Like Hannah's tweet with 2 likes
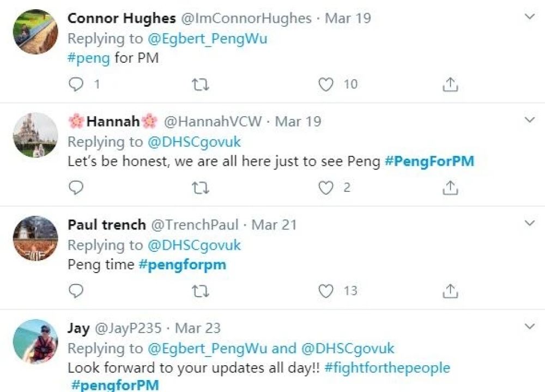 [x=326, y=188]
